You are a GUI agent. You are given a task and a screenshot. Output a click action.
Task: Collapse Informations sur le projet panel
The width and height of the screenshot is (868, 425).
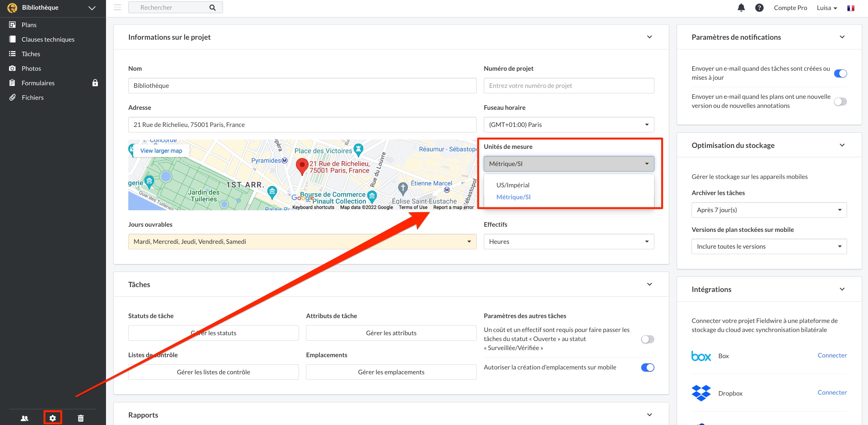[x=649, y=37]
